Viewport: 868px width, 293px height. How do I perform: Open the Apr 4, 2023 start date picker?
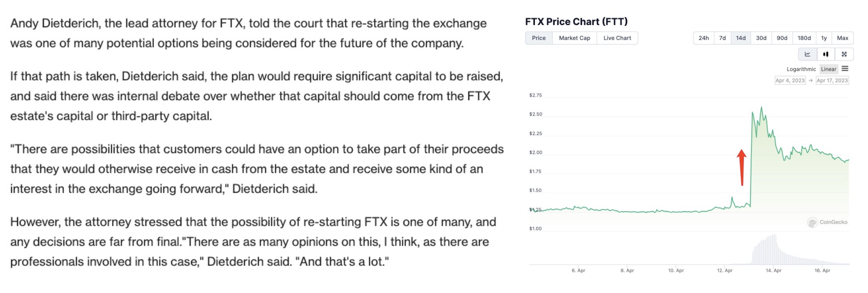(790, 81)
